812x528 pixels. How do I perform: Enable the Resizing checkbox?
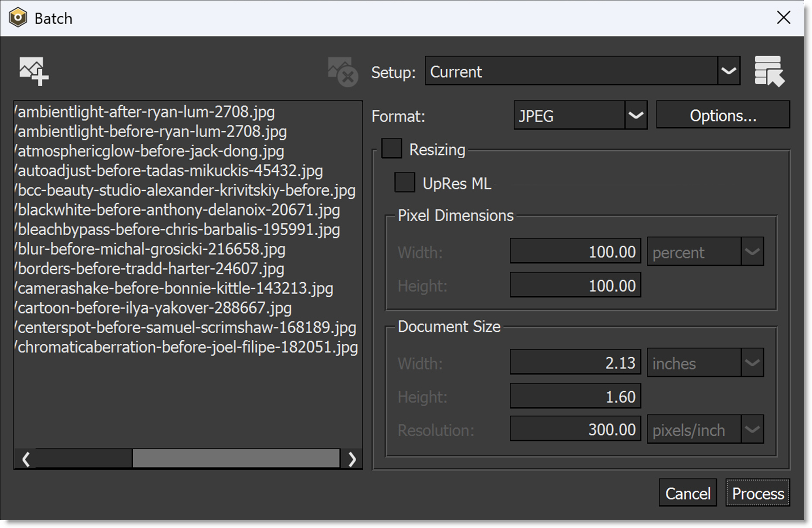392,149
